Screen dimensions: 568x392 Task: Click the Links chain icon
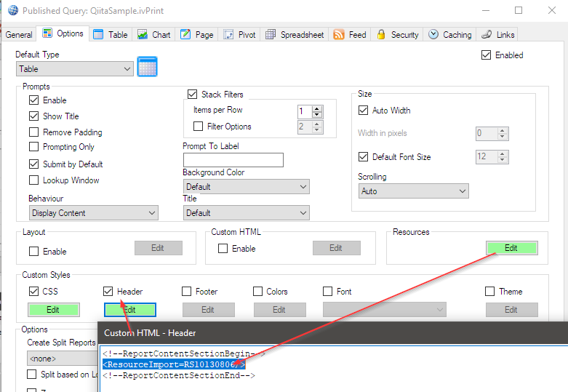click(x=487, y=34)
